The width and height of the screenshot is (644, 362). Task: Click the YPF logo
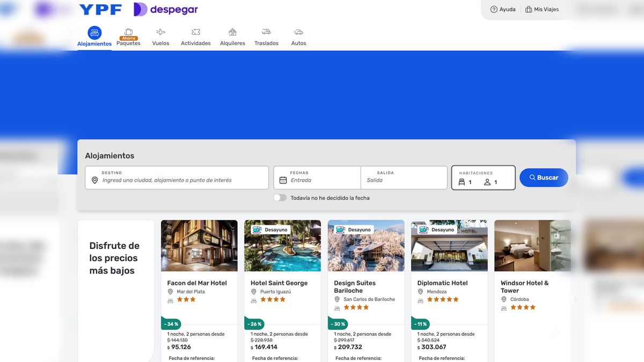pyautogui.click(x=100, y=10)
